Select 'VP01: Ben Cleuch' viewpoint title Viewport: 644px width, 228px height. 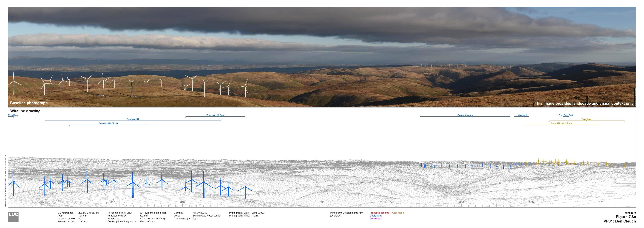point(619,221)
